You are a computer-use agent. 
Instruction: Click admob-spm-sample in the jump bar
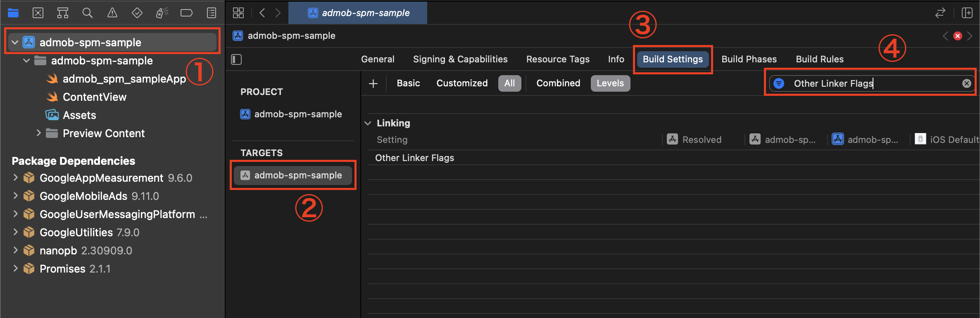pos(284,36)
